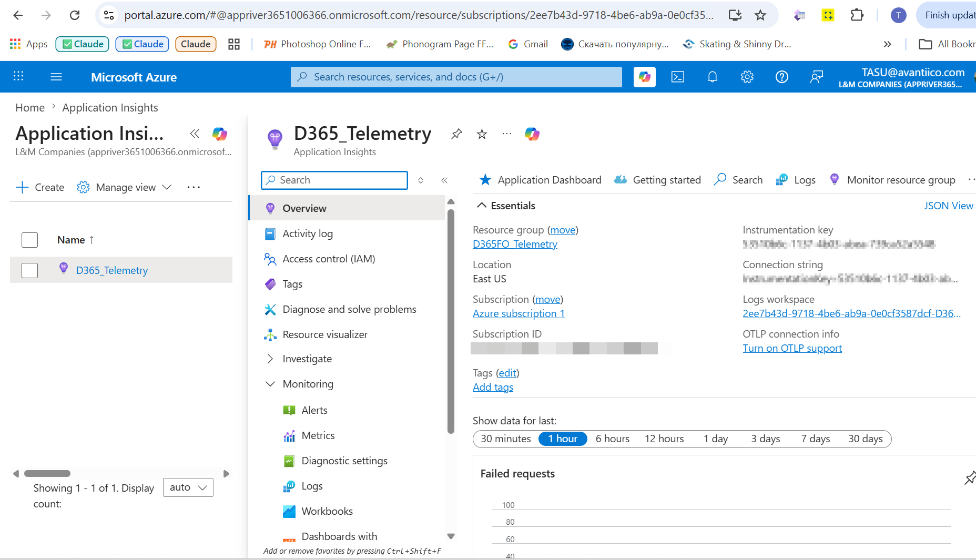
Task: Bookmark this page with the star icon
Action: 760,15
